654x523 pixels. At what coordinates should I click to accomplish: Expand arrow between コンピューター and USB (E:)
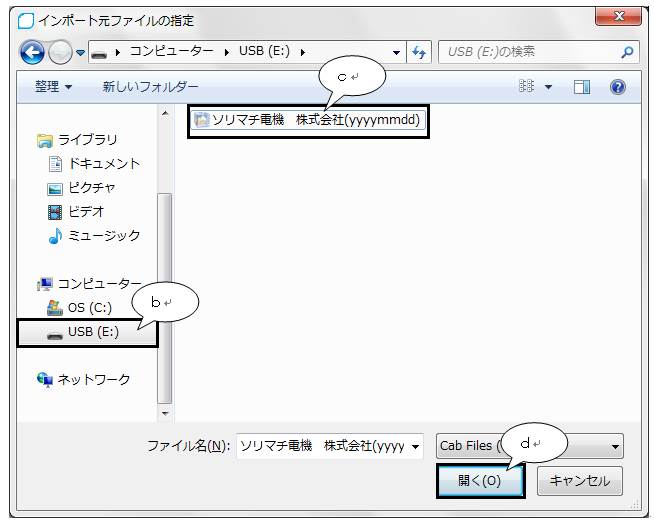click(x=226, y=53)
